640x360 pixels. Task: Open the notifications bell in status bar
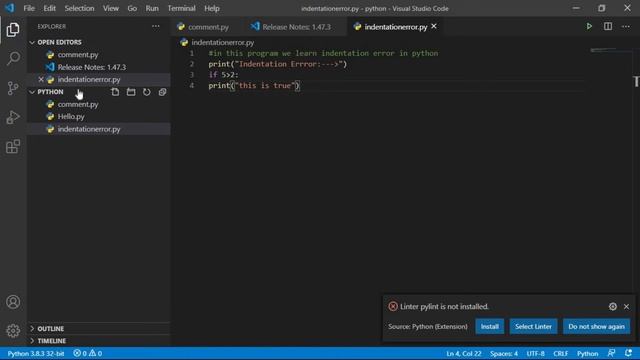click(x=628, y=353)
